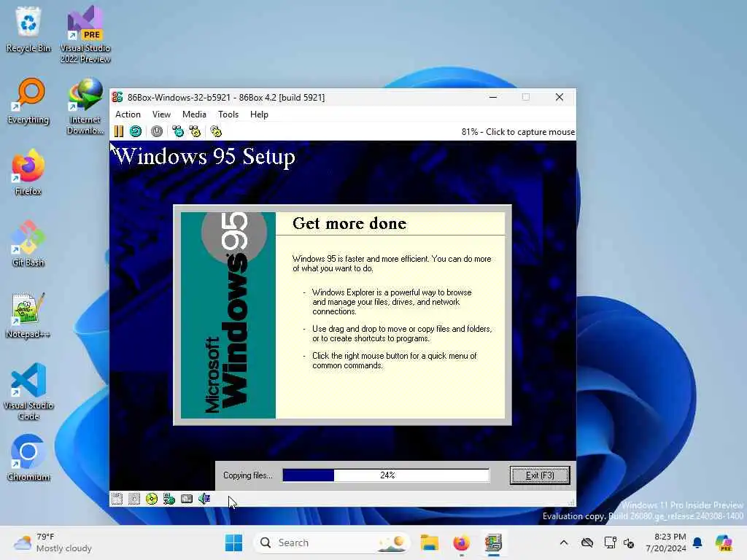Click the taskbar Search box

point(332,542)
